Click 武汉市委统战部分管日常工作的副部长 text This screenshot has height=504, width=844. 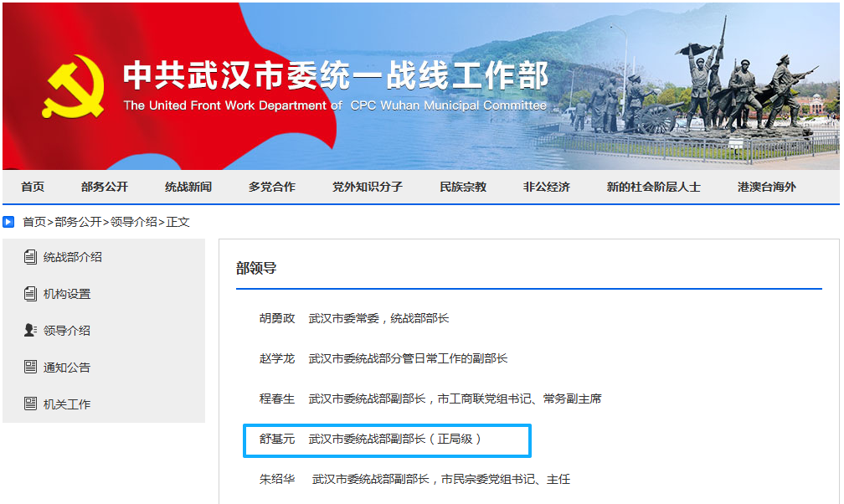(x=408, y=358)
